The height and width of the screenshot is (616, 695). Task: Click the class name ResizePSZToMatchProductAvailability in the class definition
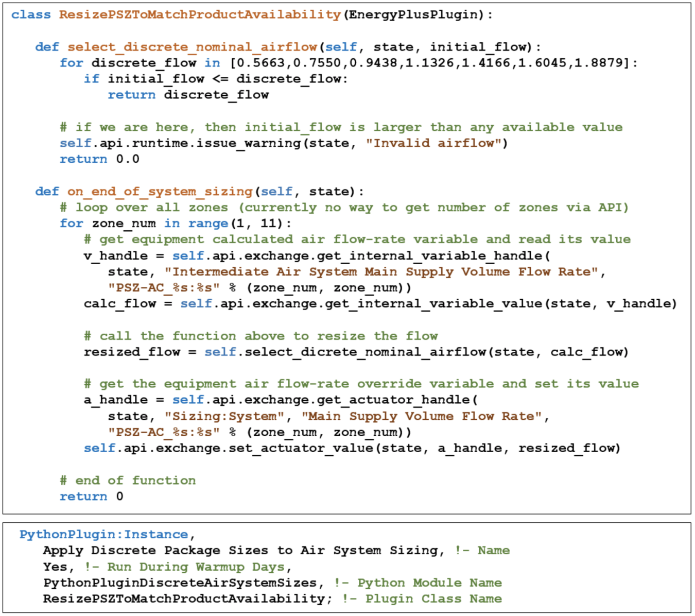(x=200, y=14)
